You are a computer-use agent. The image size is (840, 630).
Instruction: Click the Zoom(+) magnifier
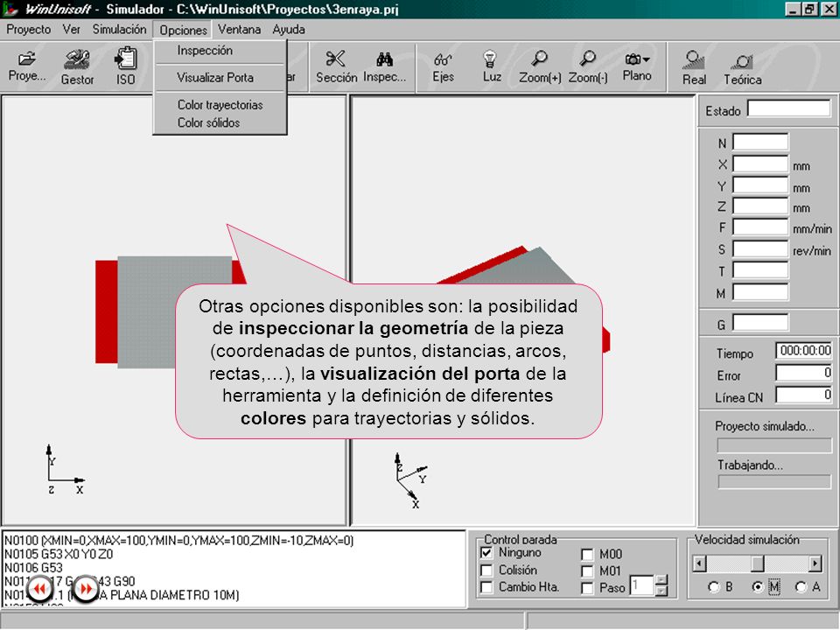(x=540, y=66)
